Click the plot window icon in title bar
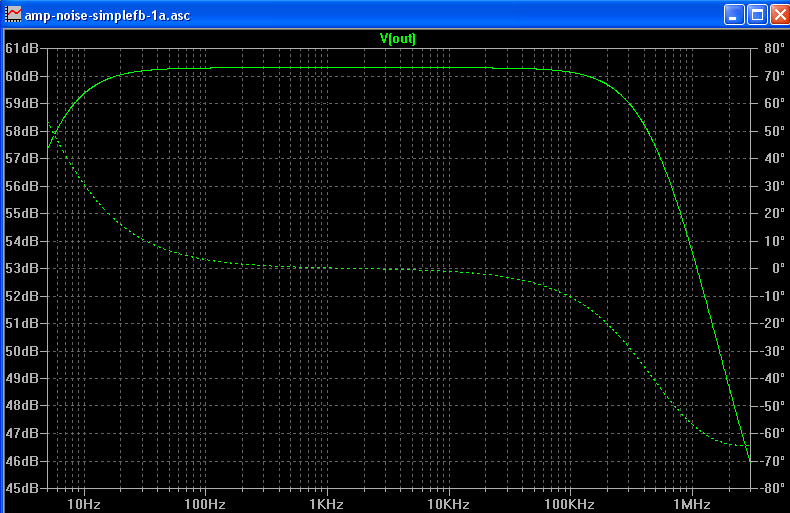This screenshot has height=513, width=790. click(13, 14)
